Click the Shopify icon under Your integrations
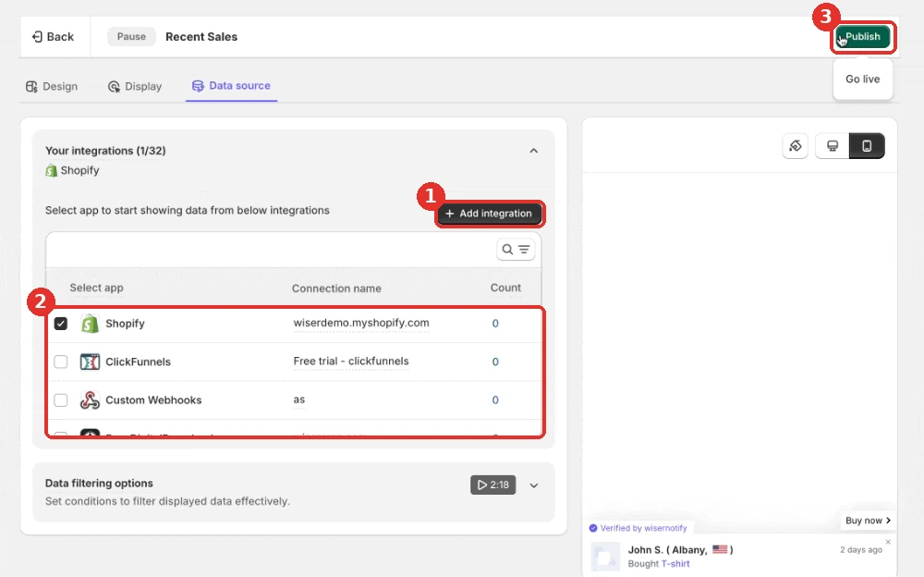 [x=51, y=170]
